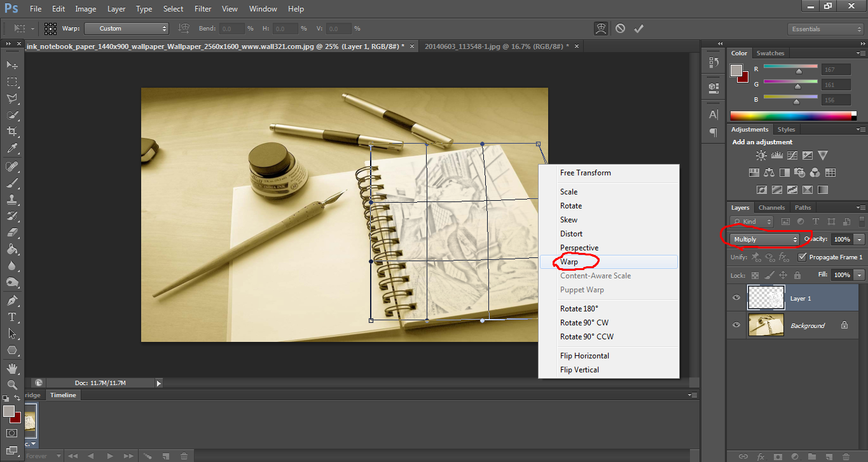Switch to the Channels tab
The image size is (868, 462).
(772, 208)
